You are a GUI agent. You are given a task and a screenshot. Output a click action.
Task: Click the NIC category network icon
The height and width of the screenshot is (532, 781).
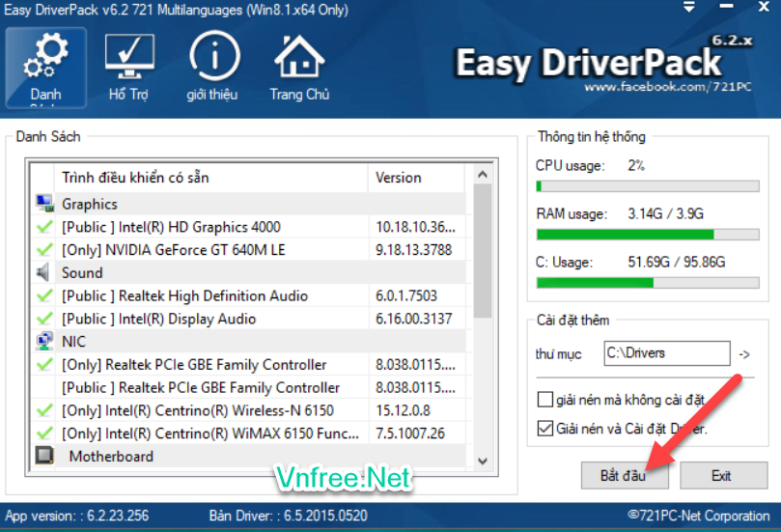(44, 341)
